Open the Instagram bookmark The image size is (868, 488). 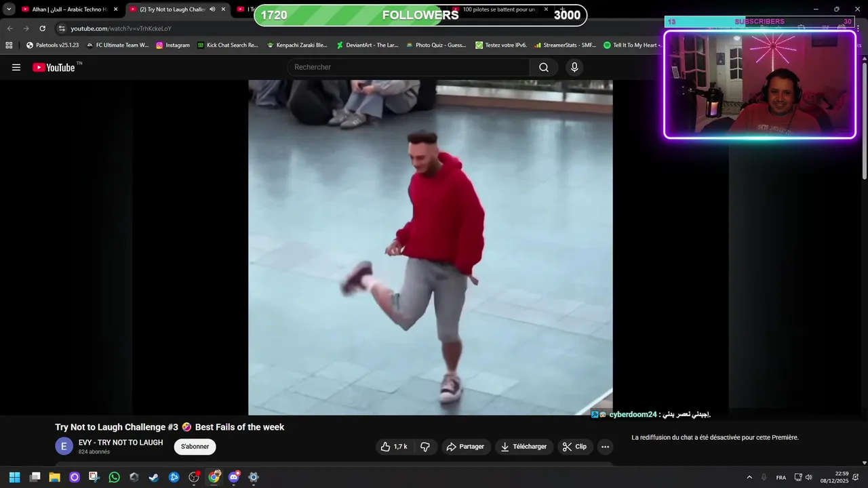[x=173, y=45]
